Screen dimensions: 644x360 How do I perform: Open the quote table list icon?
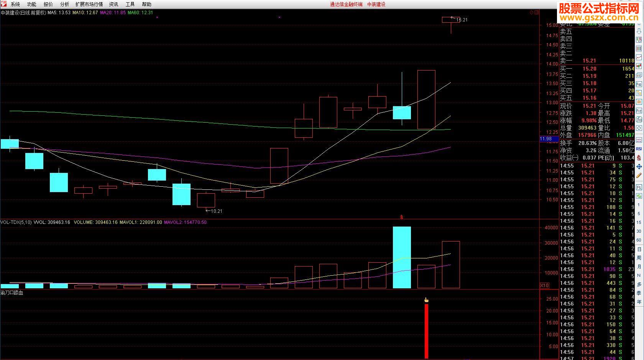pyautogui.click(x=639, y=49)
